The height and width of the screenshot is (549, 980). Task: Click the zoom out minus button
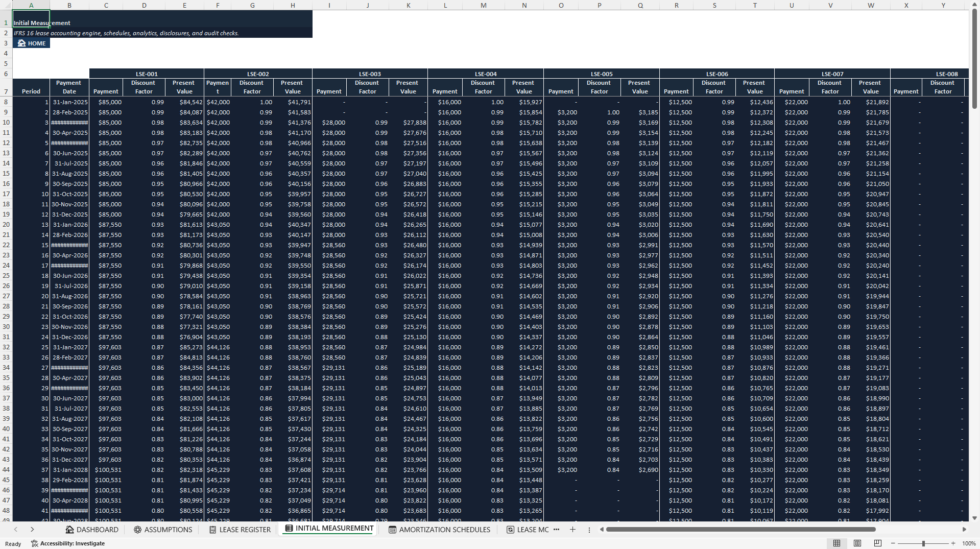[x=893, y=543]
